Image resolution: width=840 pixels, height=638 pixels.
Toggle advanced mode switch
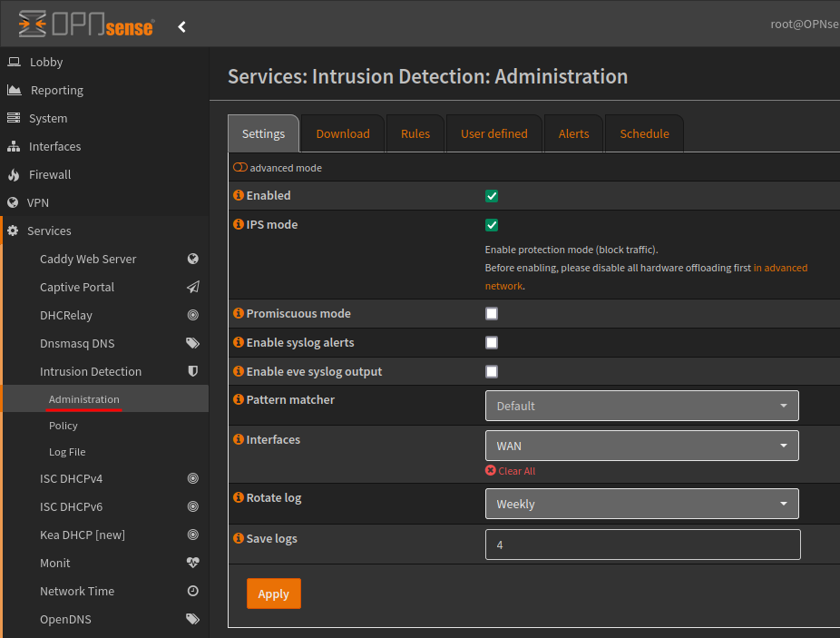click(x=240, y=168)
